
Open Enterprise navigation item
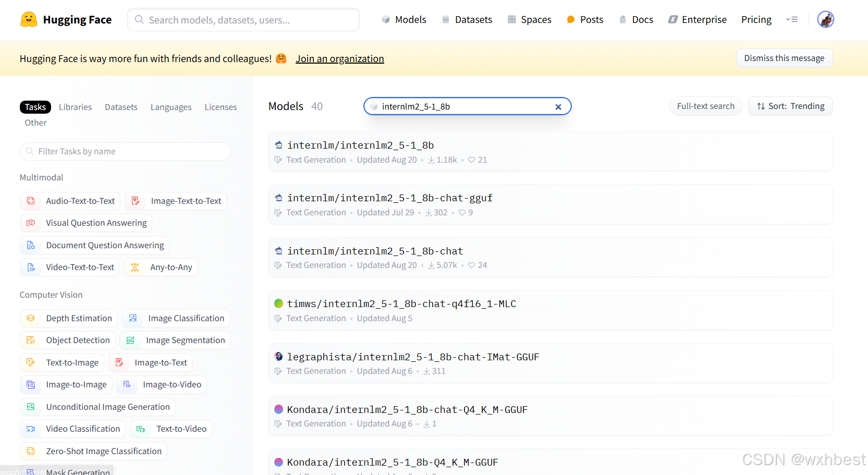(x=698, y=19)
